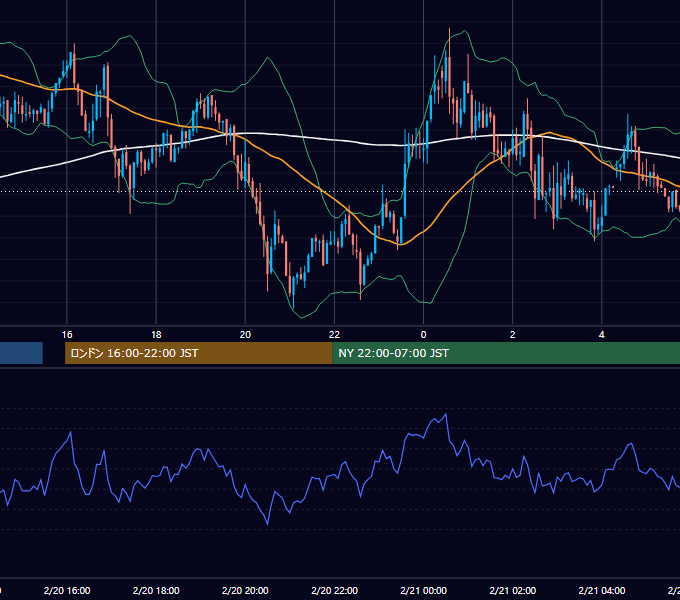Click the 0 hour label on the chart axis
680x600 pixels.
click(x=424, y=335)
